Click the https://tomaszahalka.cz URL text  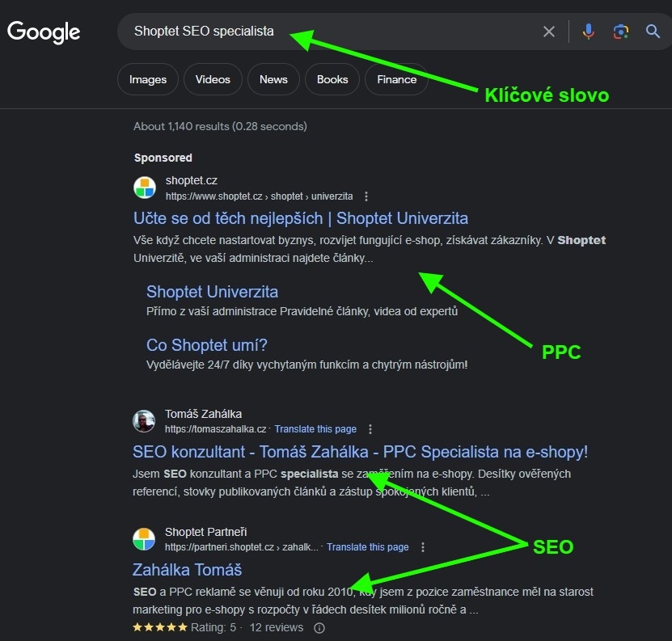point(216,429)
